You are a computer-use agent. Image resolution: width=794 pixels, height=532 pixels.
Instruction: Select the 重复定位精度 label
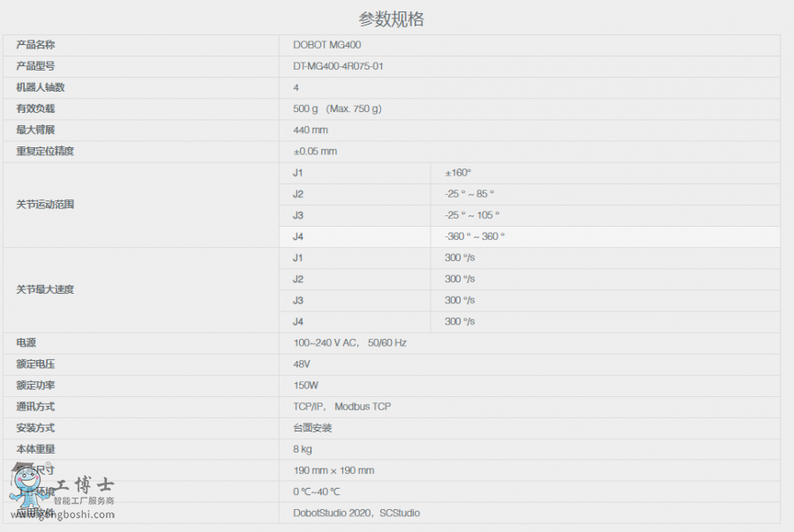(45, 151)
